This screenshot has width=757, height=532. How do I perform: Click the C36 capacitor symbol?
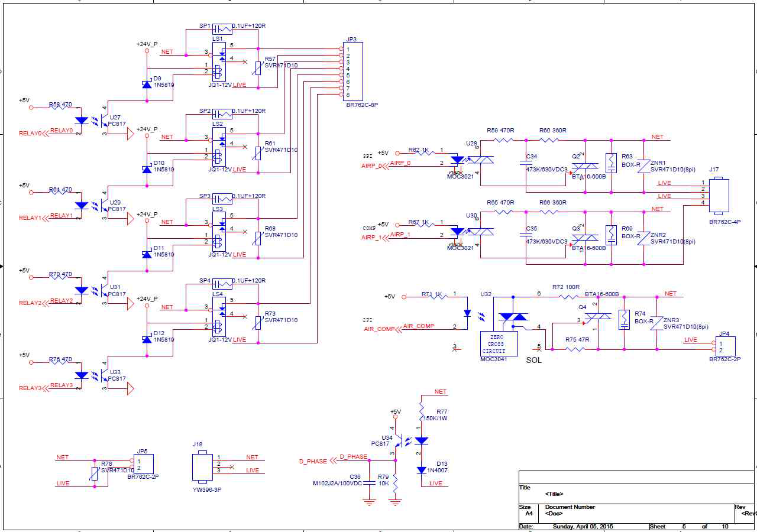pos(368,482)
